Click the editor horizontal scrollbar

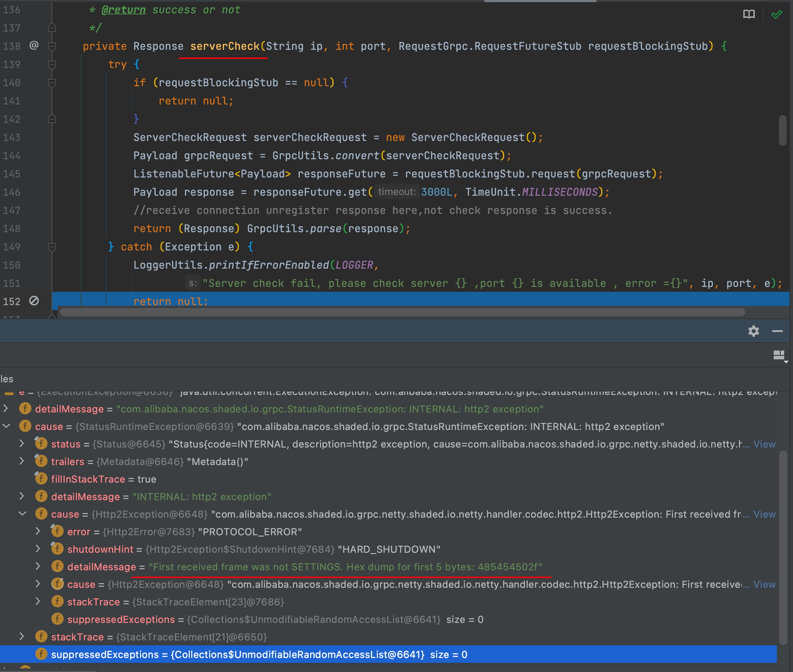click(x=402, y=313)
